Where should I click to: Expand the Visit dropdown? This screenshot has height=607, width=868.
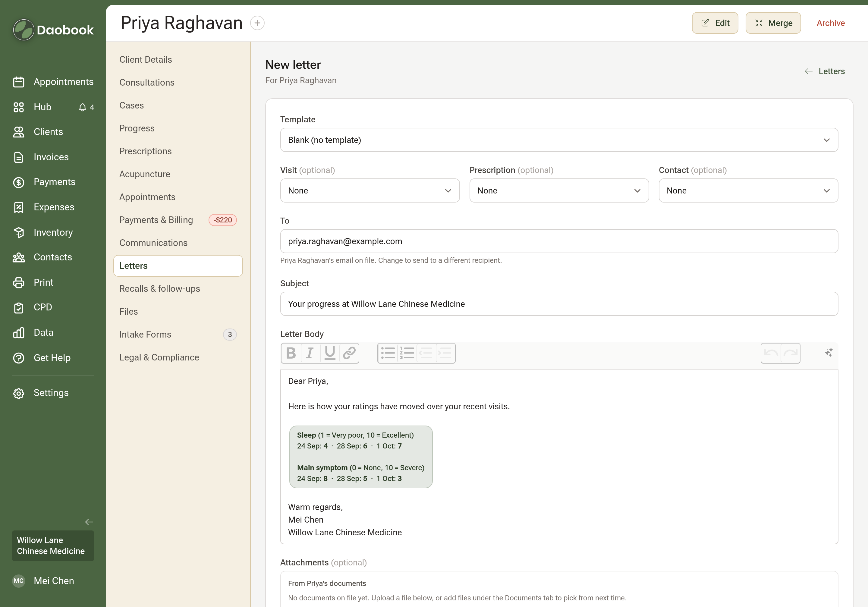(x=370, y=190)
